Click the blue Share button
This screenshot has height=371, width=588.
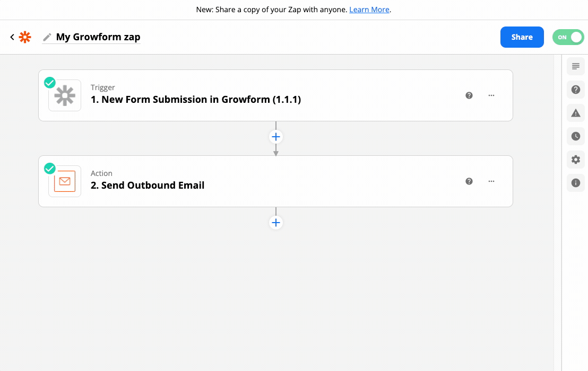coord(522,37)
